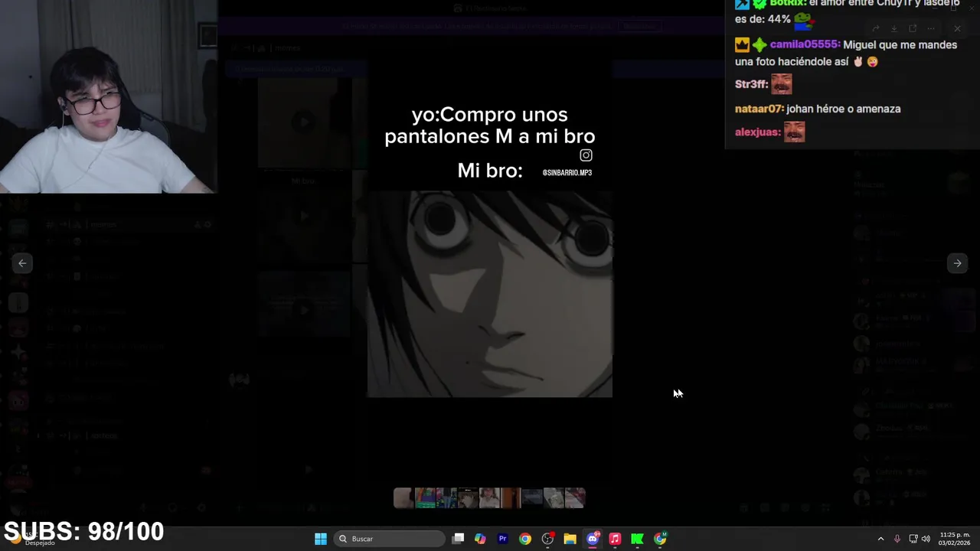This screenshot has width=980, height=551.
Task: Open the clock showing 11:25 p. m.
Action: point(955,539)
